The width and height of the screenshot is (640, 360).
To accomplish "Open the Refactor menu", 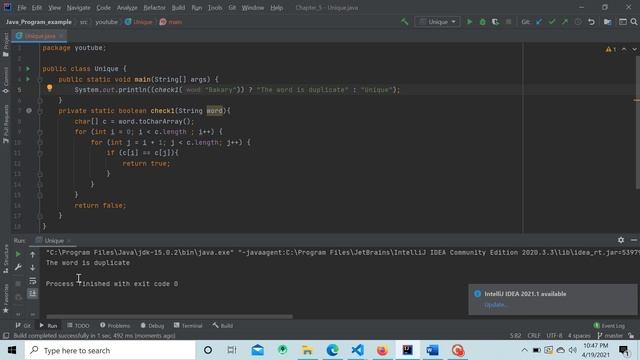I will (154, 8).
